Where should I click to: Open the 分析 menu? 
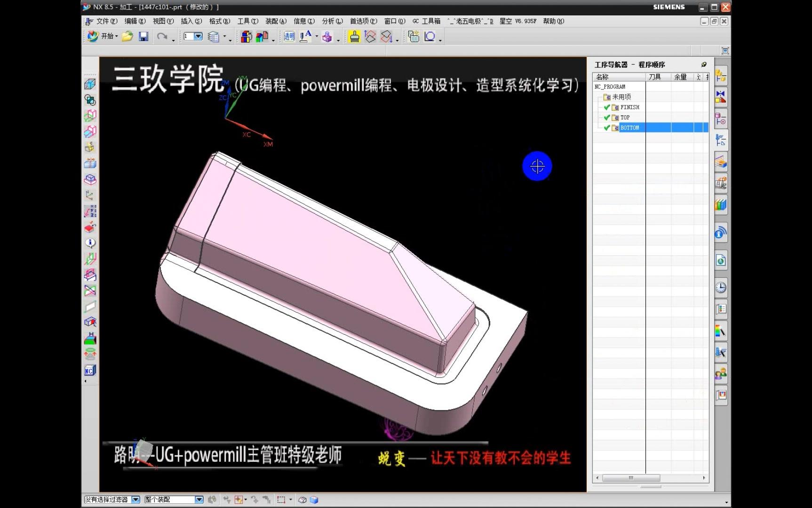331,21
